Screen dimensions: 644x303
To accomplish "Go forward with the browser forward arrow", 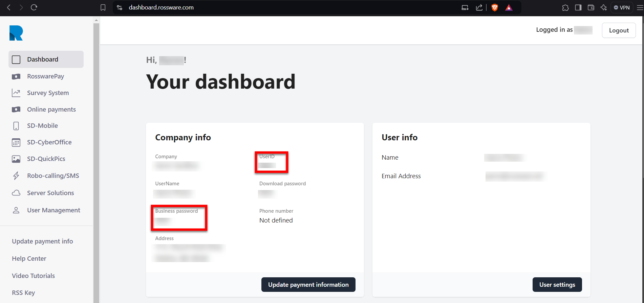I will (x=21, y=7).
